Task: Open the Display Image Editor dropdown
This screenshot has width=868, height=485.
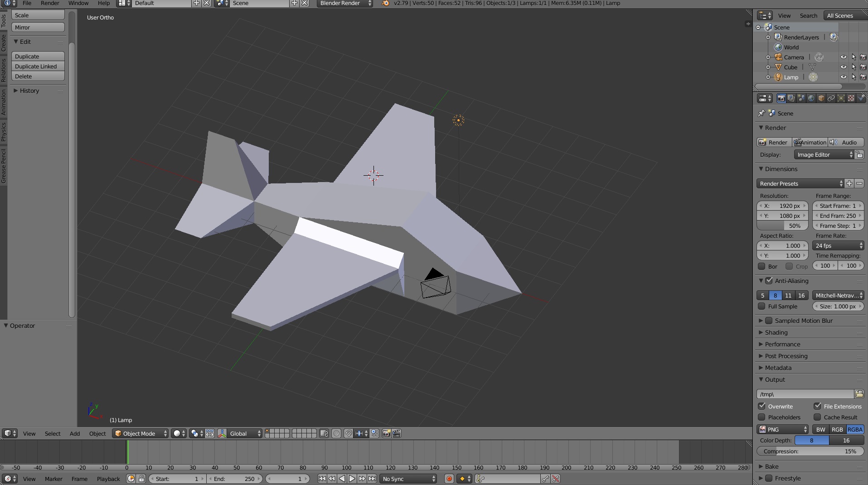Action: 824,155
